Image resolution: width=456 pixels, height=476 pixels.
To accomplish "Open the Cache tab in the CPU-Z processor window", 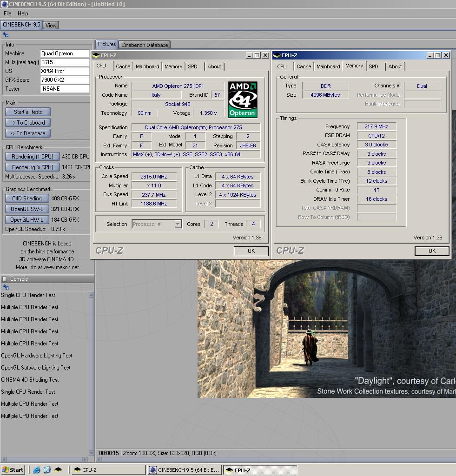I will pyautogui.click(x=123, y=66).
